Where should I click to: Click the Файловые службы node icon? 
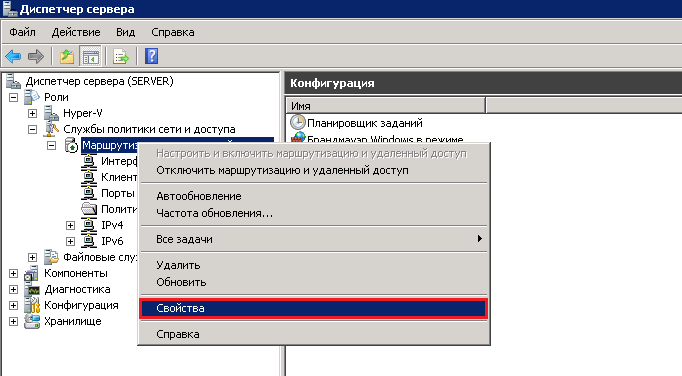[x=51, y=257]
